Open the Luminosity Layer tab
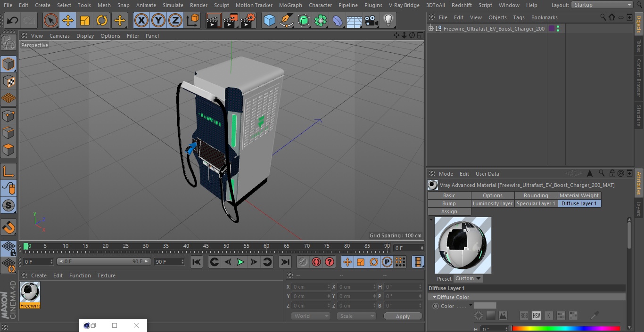The image size is (644, 332). point(493,203)
